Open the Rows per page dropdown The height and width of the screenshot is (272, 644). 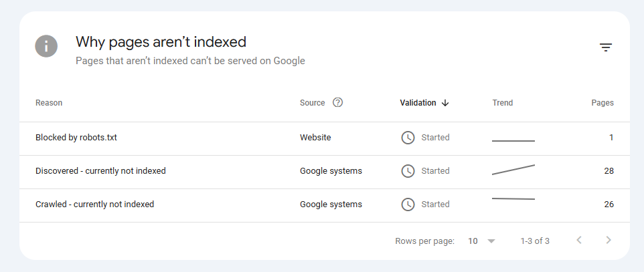pyautogui.click(x=482, y=241)
